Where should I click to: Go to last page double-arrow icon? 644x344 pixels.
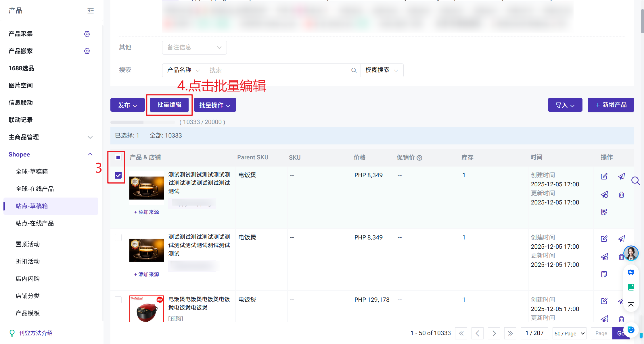tap(510, 333)
